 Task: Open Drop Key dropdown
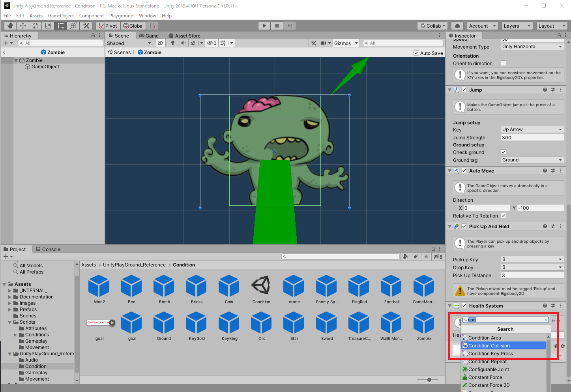point(532,267)
